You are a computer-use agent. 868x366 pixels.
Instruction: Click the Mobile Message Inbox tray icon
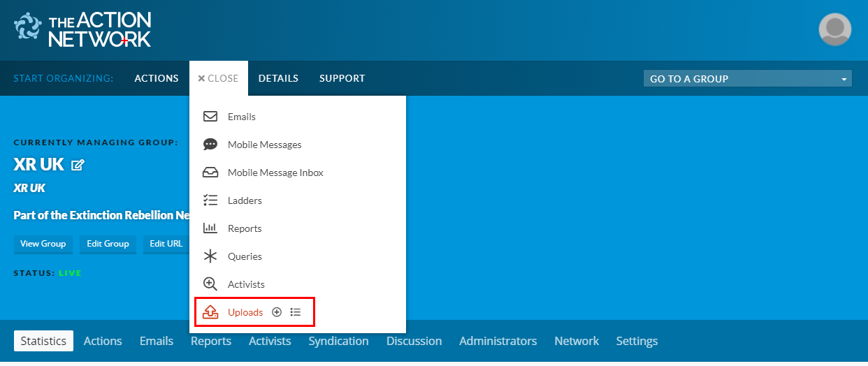tap(210, 173)
